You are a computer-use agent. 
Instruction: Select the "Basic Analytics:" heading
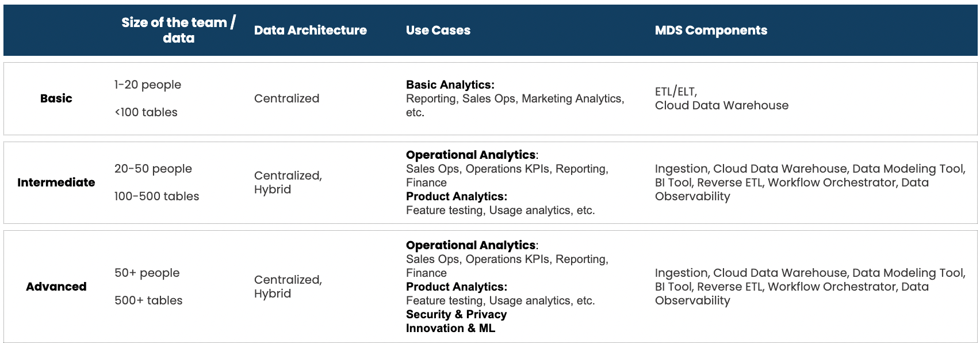pos(450,85)
